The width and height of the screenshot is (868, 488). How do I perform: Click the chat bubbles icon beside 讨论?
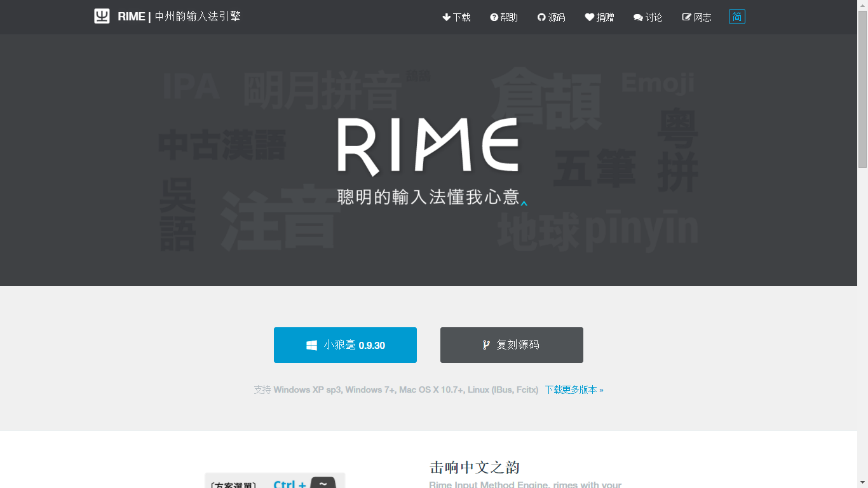pos(639,18)
